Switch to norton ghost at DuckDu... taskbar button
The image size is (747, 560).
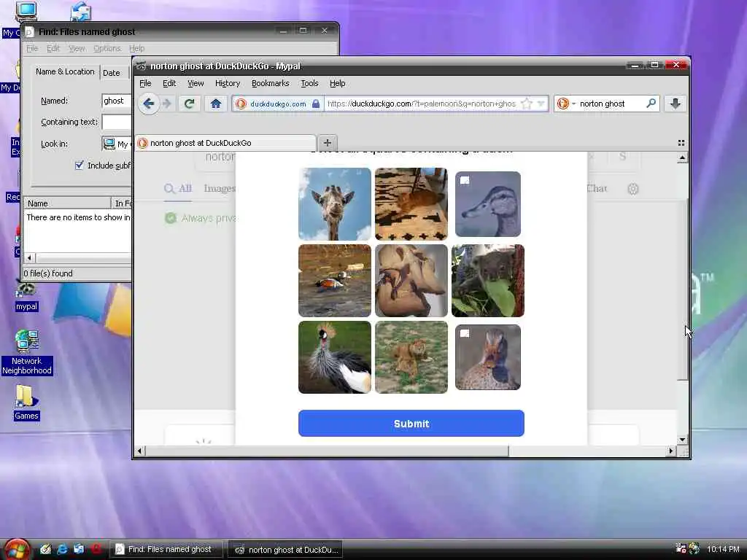(285, 550)
